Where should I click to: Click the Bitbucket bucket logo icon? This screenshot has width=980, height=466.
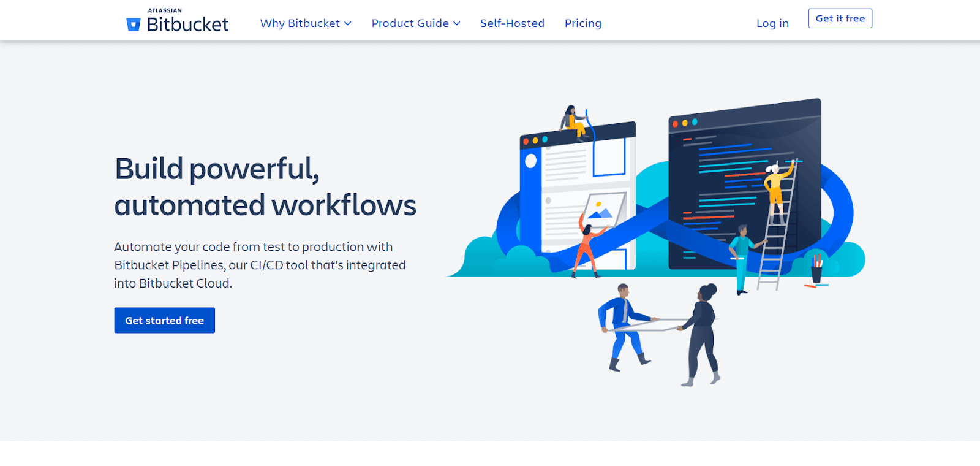pos(133,25)
